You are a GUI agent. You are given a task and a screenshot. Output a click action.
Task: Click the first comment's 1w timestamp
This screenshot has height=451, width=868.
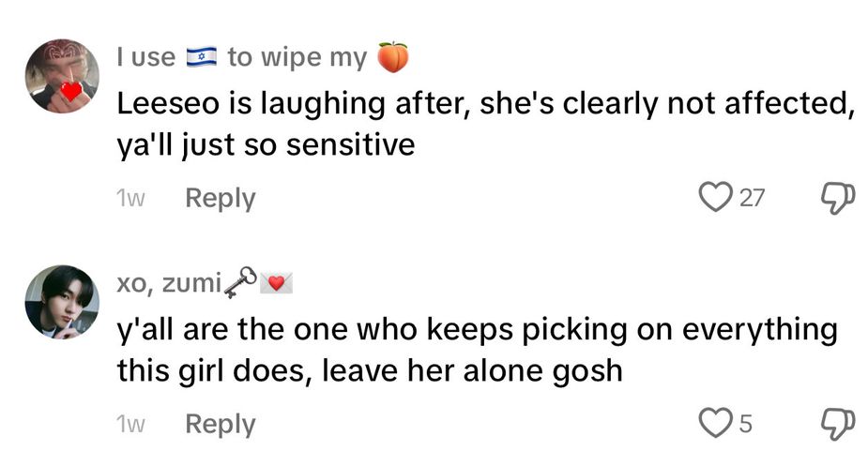[130, 199]
